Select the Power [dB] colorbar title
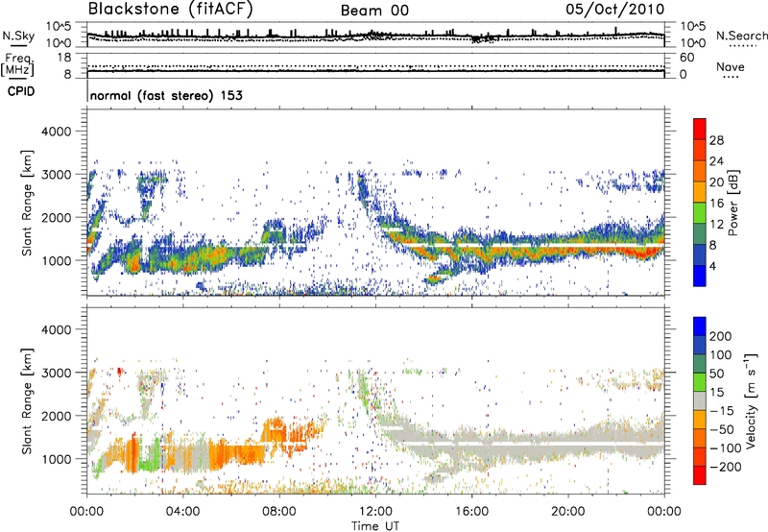The image size is (768, 532). 733,203
